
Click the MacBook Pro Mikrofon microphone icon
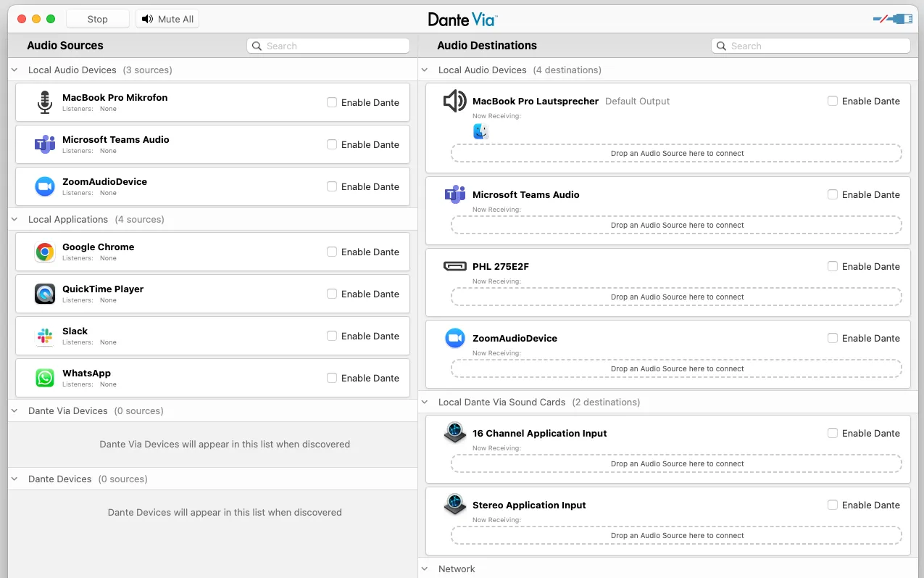click(x=45, y=102)
